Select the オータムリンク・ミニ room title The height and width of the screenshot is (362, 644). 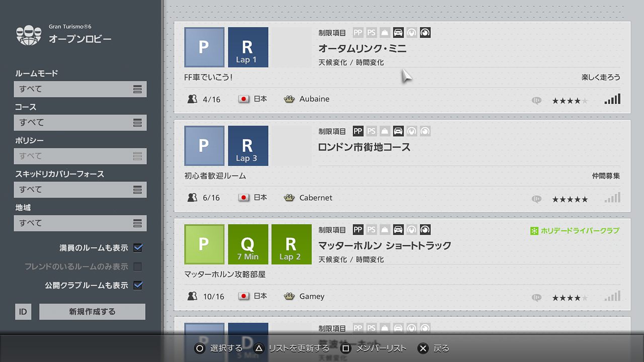362,49
